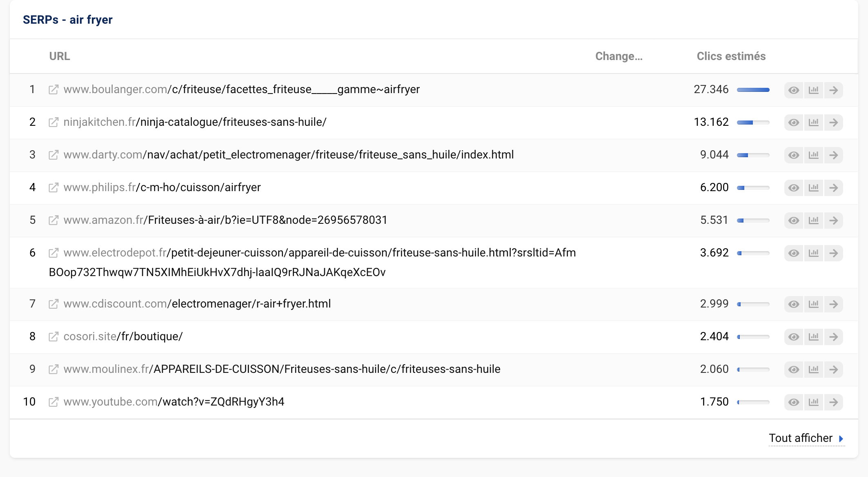Show chart history for amazon.fr row
Screen dimensions: 868x477
[x=814, y=220]
